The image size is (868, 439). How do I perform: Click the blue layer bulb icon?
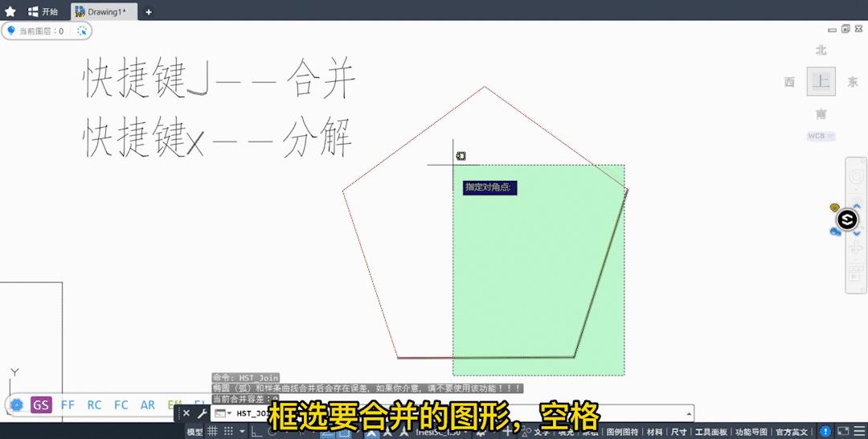[x=10, y=31]
